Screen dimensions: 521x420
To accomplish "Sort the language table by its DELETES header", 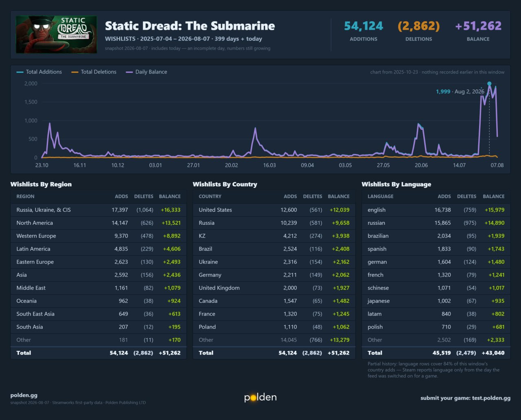I will pos(466,196).
